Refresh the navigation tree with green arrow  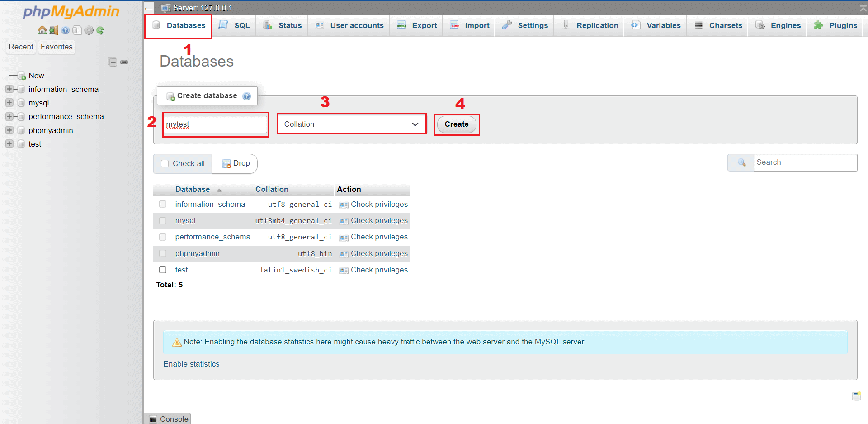coord(99,30)
